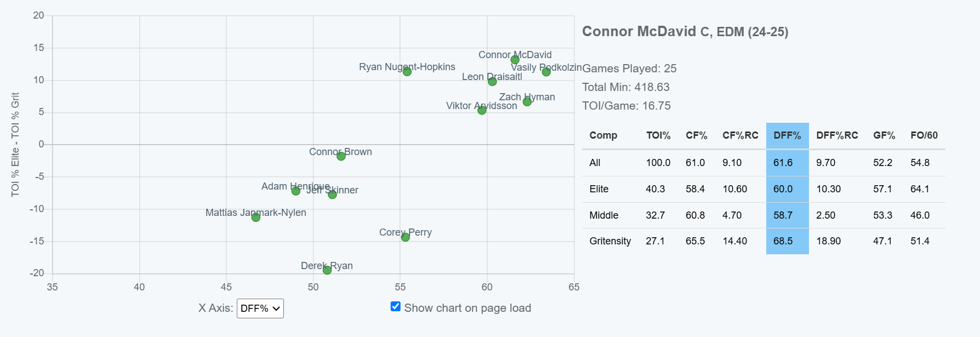Click the FO/60 column header
Image resolution: width=980 pixels, height=337 pixels.
[x=924, y=135]
